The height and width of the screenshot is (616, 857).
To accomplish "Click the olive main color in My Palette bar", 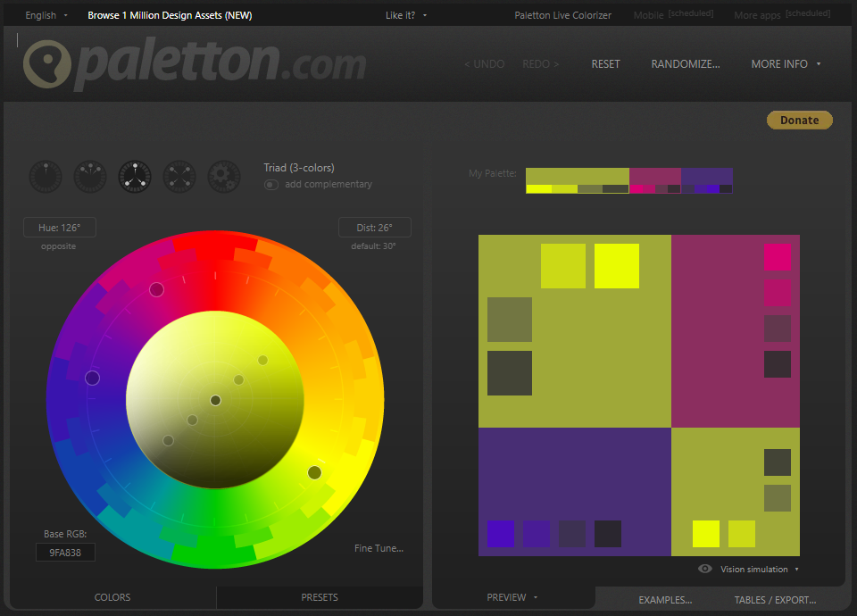I will [578, 176].
